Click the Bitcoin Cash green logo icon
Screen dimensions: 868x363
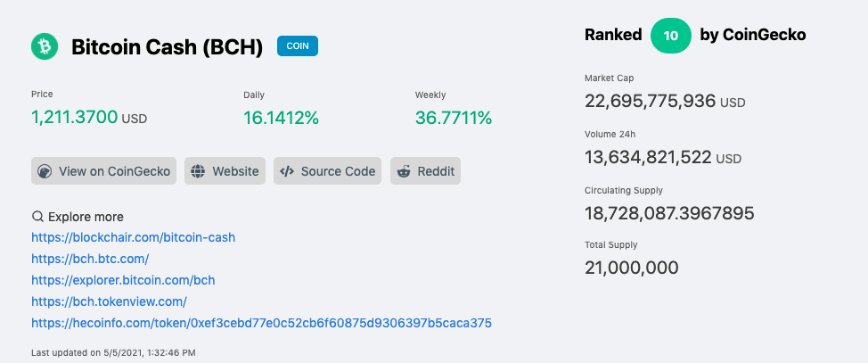pos(45,46)
